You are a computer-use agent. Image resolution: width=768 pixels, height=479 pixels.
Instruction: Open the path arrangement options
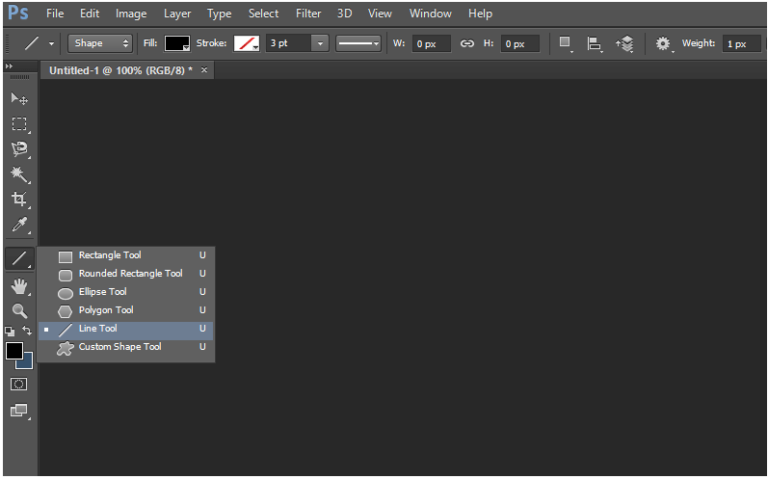coord(624,44)
